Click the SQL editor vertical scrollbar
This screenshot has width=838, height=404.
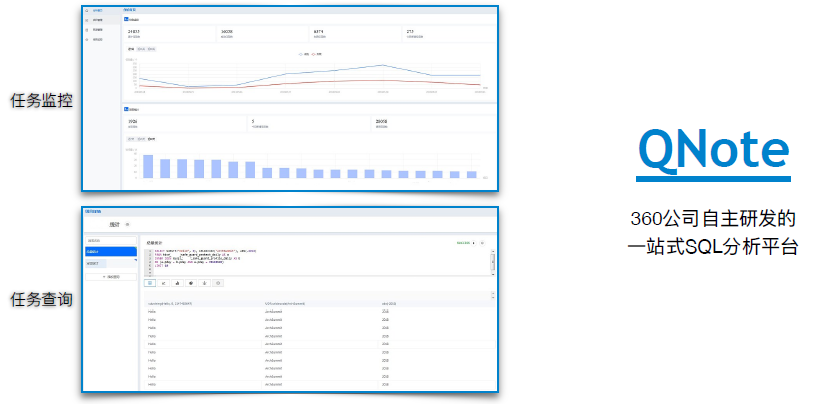coord(493,262)
